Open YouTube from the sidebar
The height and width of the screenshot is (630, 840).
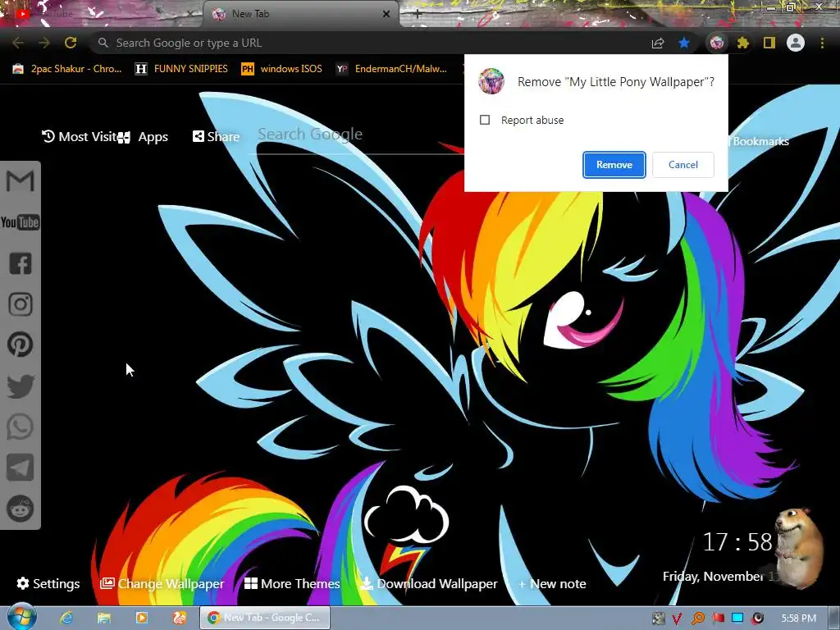tap(21, 221)
